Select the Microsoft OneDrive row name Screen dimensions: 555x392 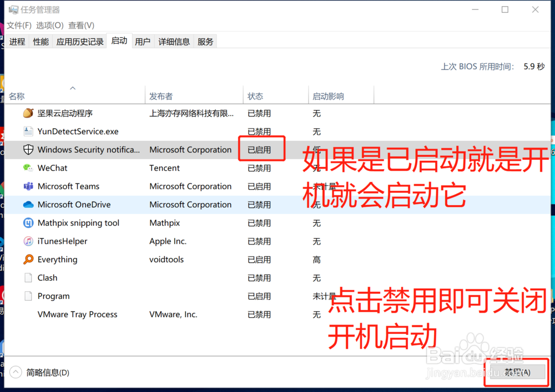(x=74, y=204)
